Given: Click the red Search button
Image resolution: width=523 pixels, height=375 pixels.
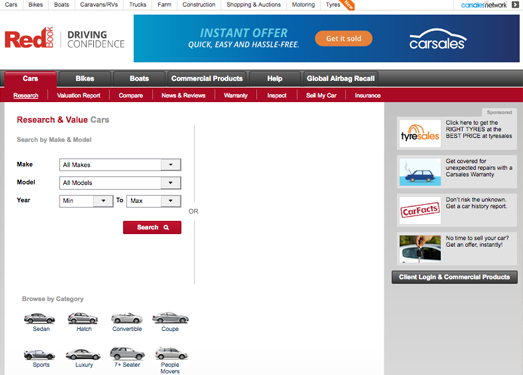Looking at the screenshot, I should click(152, 228).
